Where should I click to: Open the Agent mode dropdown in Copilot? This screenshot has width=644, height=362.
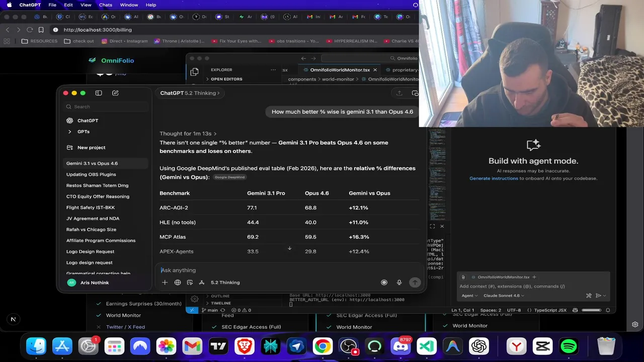469,296
